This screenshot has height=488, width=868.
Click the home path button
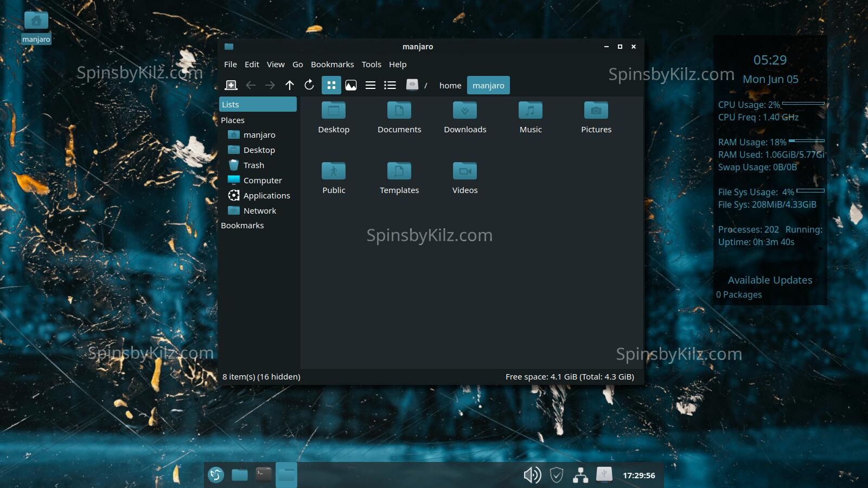pyautogui.click(x=450, y=86)
